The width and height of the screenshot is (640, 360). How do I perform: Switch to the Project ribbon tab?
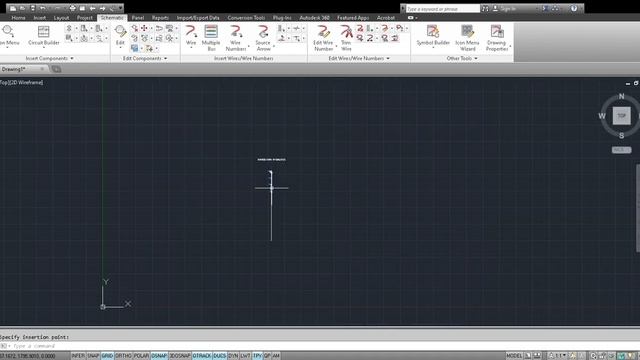click(x=84, y=18)
